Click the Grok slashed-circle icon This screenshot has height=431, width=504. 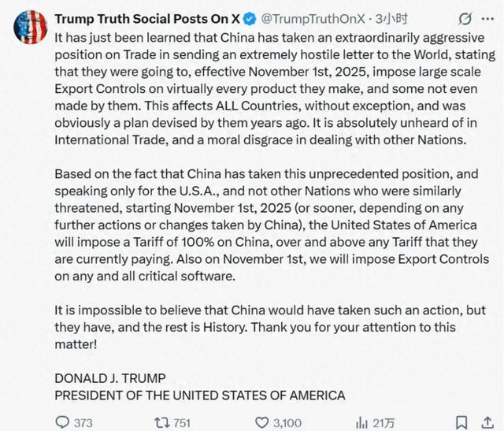click(465, 17)
